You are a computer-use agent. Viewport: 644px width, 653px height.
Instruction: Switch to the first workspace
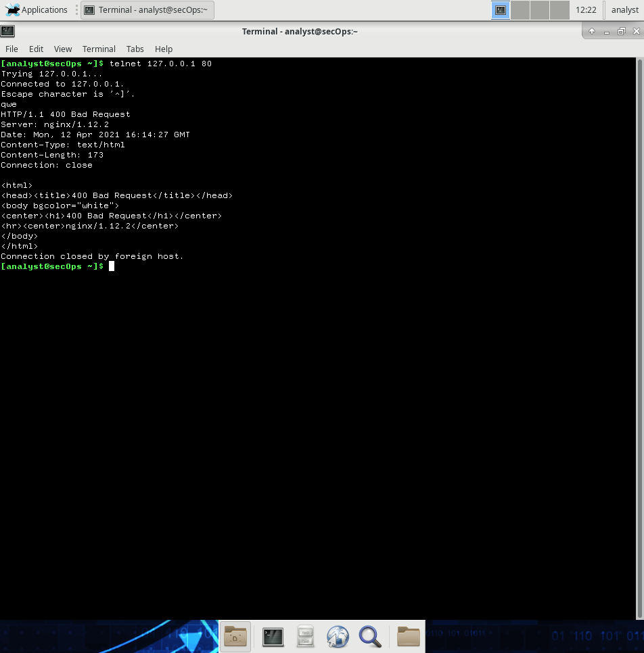(501, 10)
